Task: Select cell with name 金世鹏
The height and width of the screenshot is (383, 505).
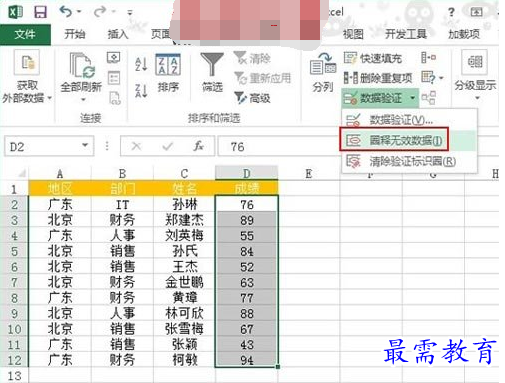Action: point(184,282)
